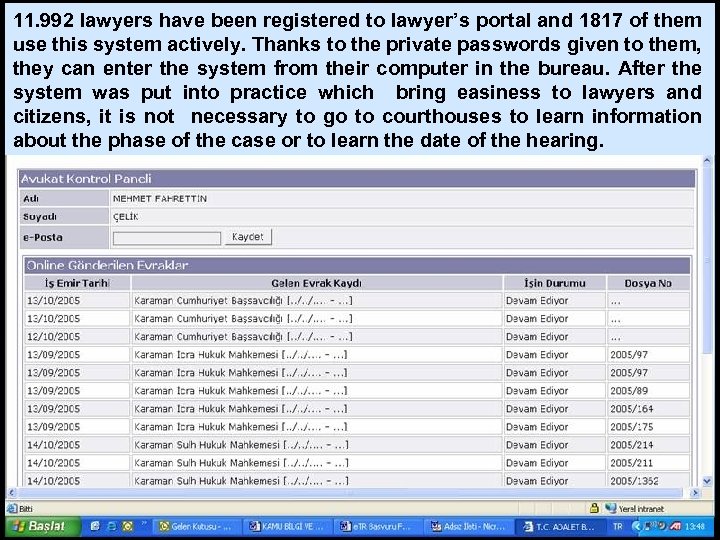Switch to Adsız İleti taskbar window

tap(469, 527)
